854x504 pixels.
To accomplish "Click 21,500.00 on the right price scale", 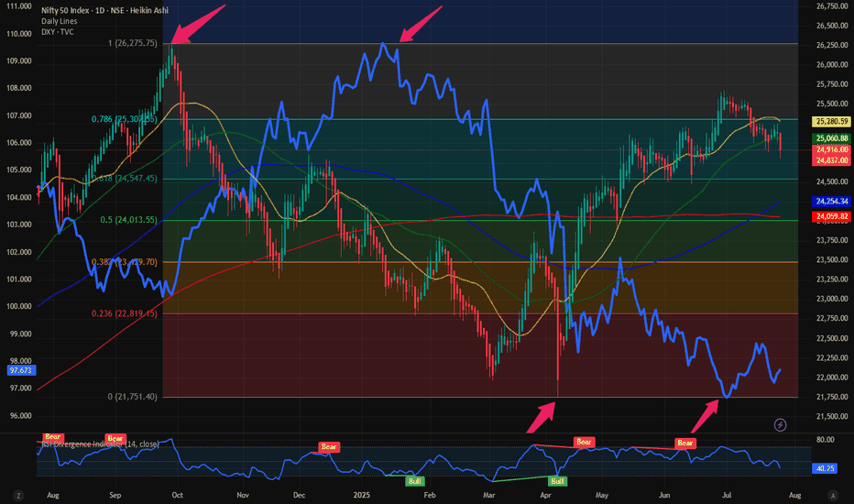I will (832, 416).
